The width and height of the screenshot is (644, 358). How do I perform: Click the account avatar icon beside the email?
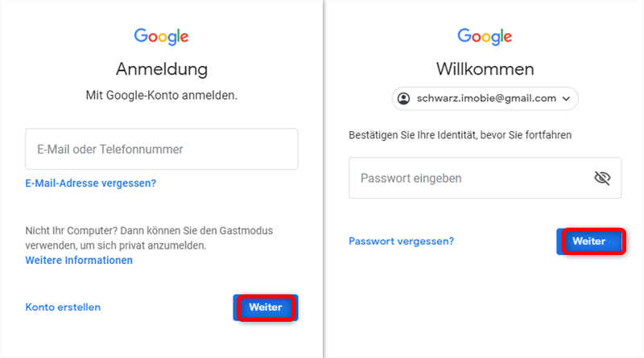pyautogui.click(x=405, y=98)
